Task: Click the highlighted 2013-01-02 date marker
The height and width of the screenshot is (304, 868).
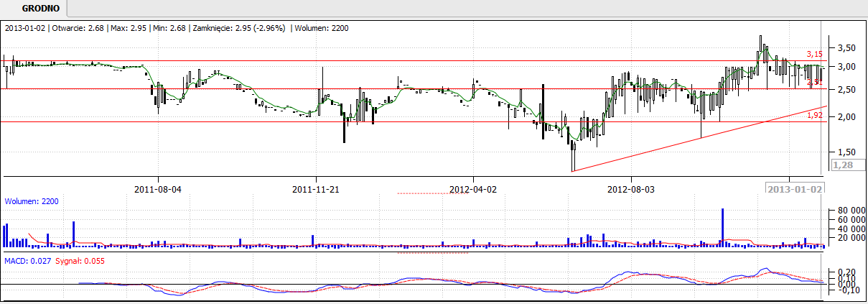Action: pos(795,189)
